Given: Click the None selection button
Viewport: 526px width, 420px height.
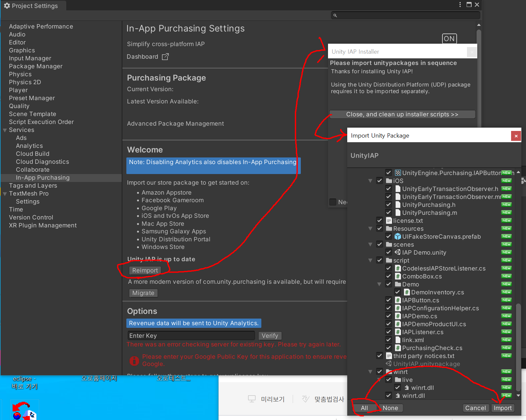Looking at the screenshot, I should [390, 408].
